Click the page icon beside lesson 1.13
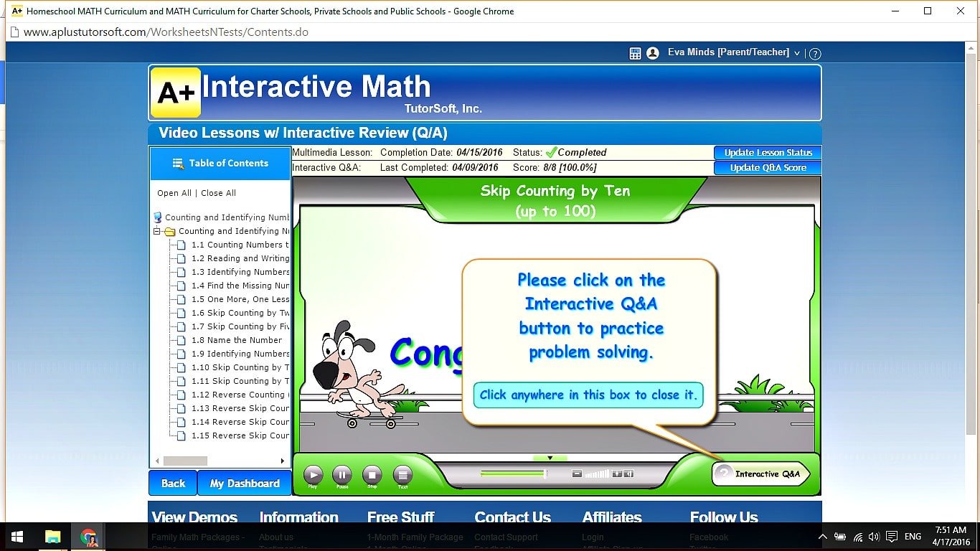980x551 pixels. click(181, 408)
